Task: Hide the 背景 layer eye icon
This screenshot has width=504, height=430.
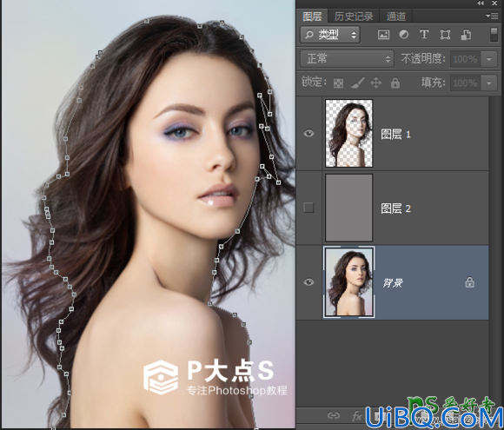Action: tap(308, 282)
